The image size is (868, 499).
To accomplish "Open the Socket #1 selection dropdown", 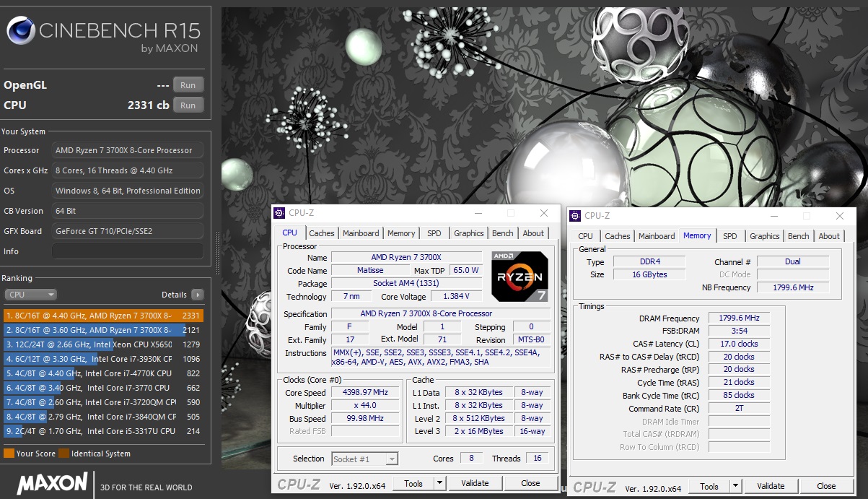I will [x=365, y=459].
